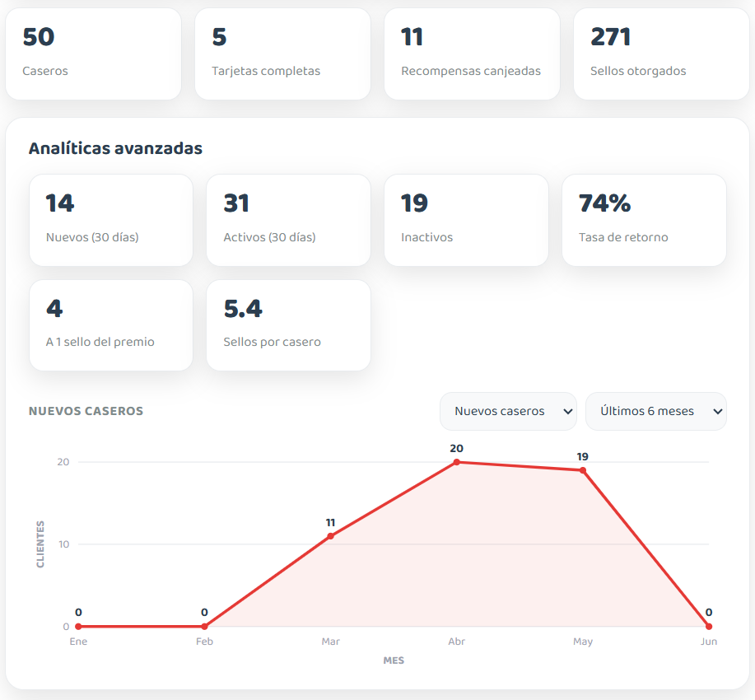Click the 5.4 value text

click(x=243, y=308)
